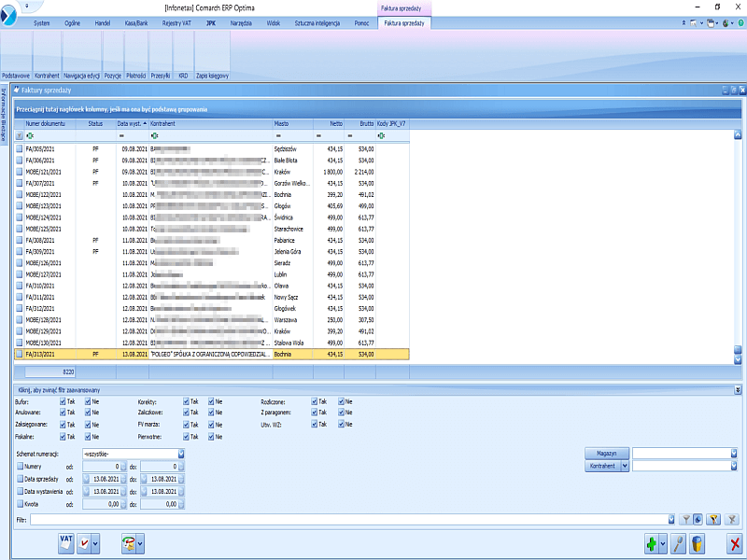Uncheck Rozliczone Tak checkbox
Screen dimensions: 747x560
315,401
